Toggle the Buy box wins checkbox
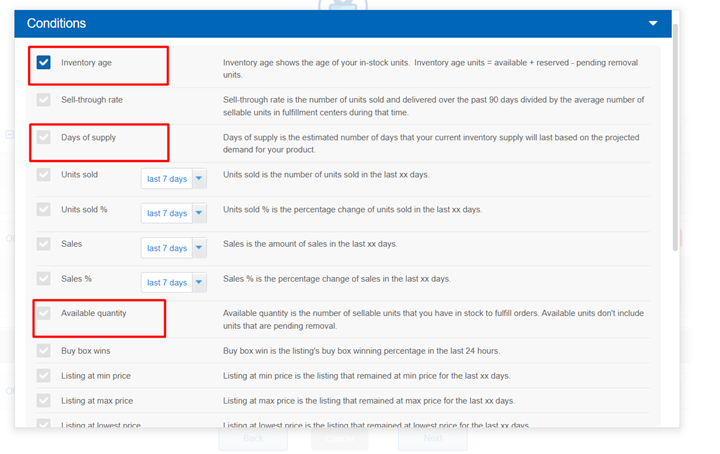The image size is (720, 454). click(44, 351)
